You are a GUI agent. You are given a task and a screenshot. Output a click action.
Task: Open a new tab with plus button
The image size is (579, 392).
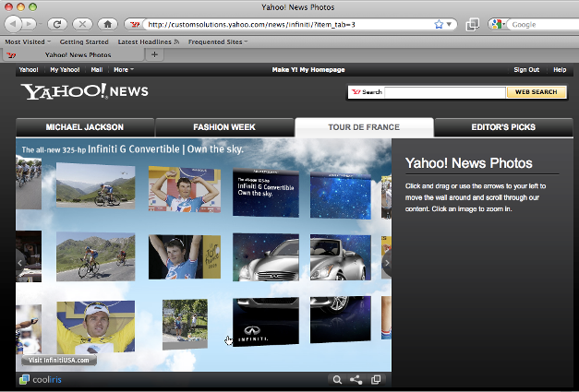[154, 54]
